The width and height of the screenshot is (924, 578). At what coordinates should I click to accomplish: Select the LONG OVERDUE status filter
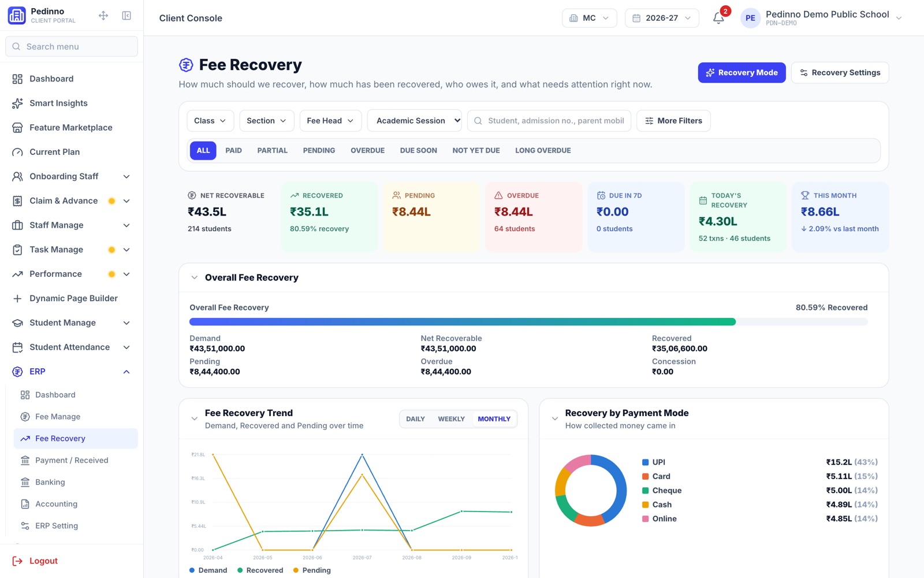click(543, 150)
